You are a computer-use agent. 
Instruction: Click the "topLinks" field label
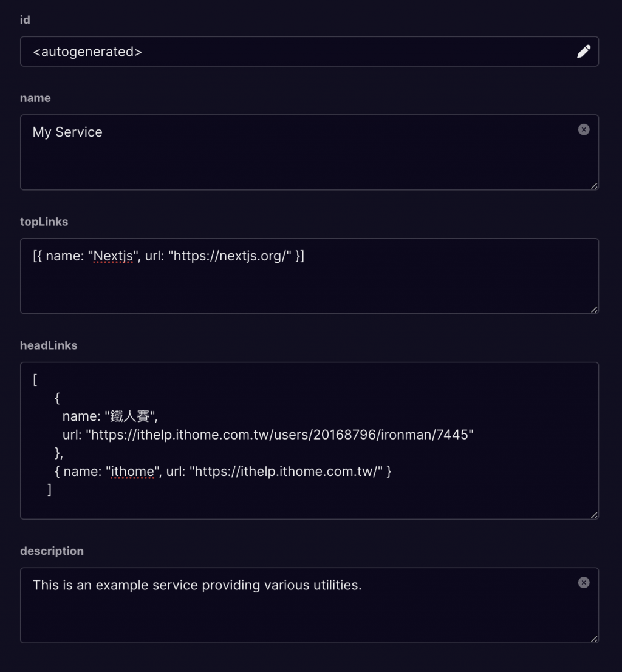pyautogui.click(x=44, y=222)
